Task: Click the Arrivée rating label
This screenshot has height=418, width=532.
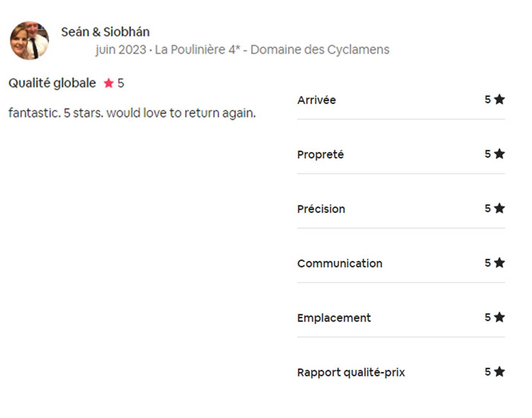Action: click(x=317, y=100)
